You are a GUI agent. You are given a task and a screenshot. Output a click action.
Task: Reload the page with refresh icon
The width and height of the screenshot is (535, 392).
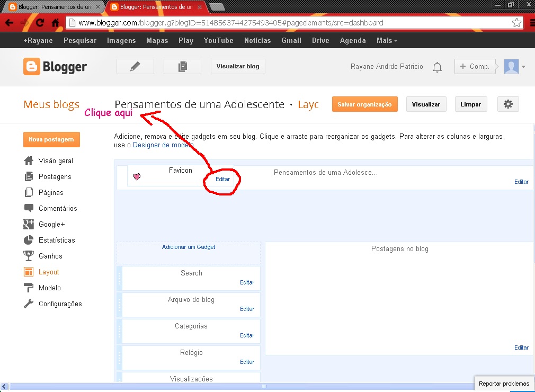click(40, 23)
